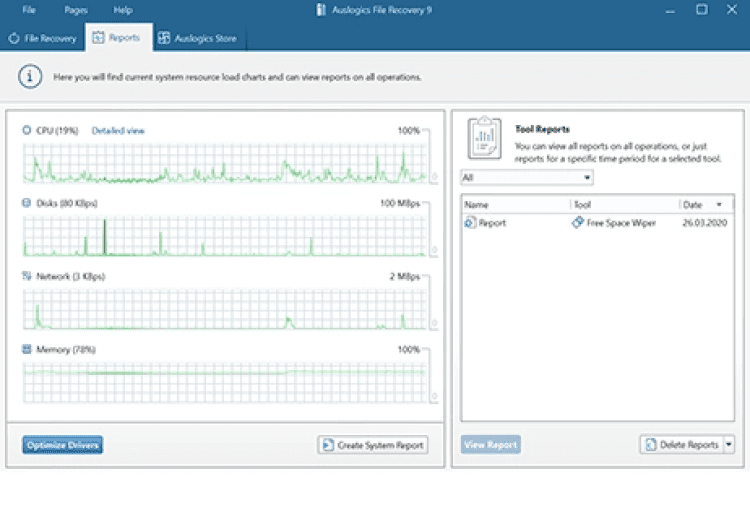750x508 pixels.
Task: Click the View Report button
Action: click(491, 444)
